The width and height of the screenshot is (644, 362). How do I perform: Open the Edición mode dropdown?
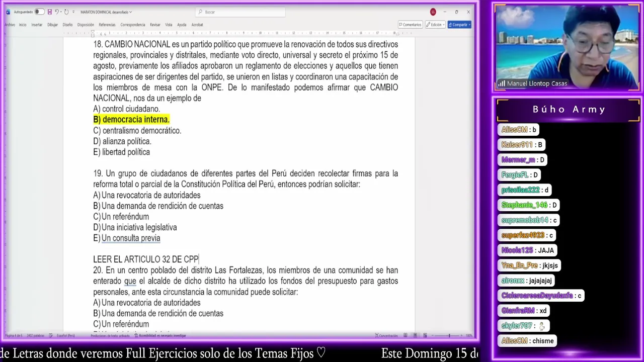pos(435,25)
